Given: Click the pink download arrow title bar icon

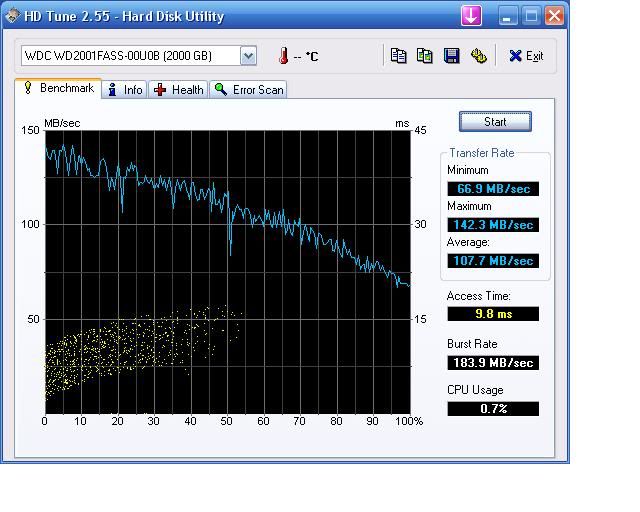Looking at the screenshot, I should coord(471,16).
